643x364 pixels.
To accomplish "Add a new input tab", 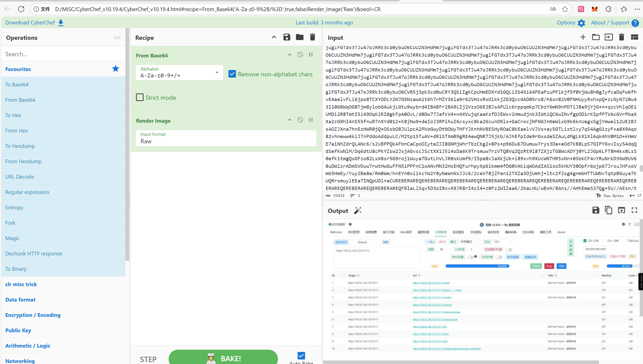I will click(x=583, y=37).
